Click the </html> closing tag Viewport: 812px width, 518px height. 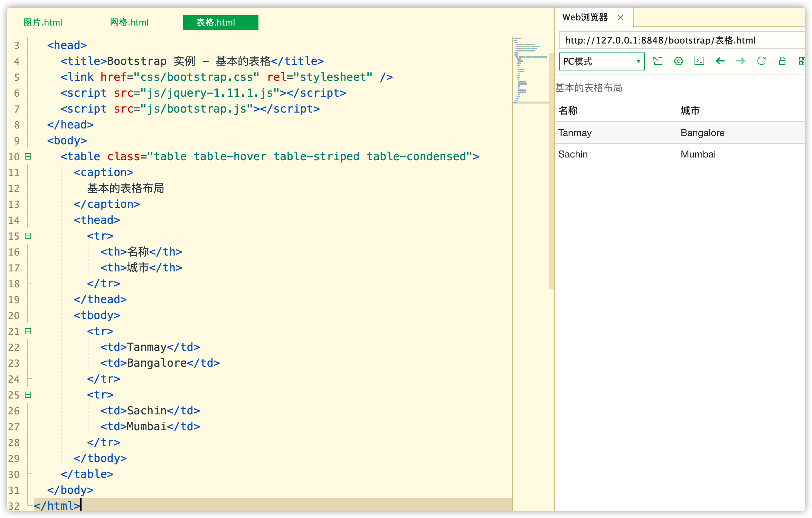pyautogui.click(x=57, y=506)
